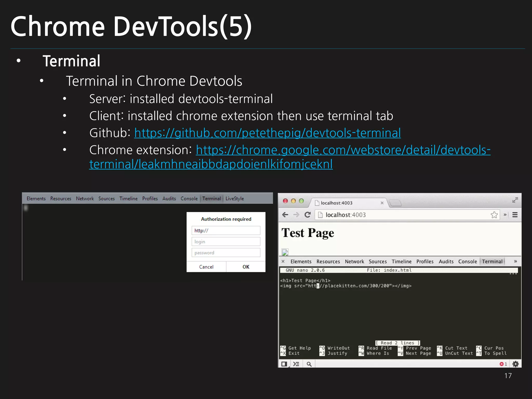Image resolution: width=532 pixels, height=399 pixels.
Task: Select Terminal tab in right DevTools
Action: [492, 262]
